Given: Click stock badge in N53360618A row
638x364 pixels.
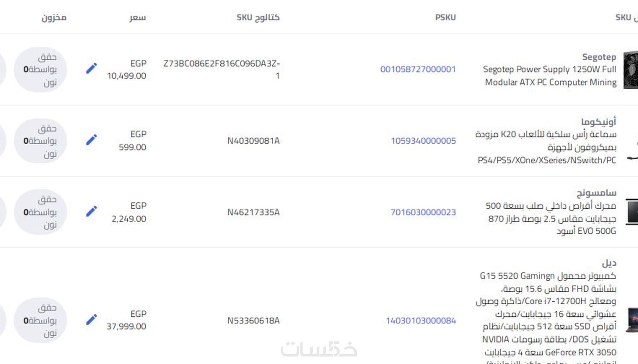Looking at the screenshot, I should click(x=41, y=320).
